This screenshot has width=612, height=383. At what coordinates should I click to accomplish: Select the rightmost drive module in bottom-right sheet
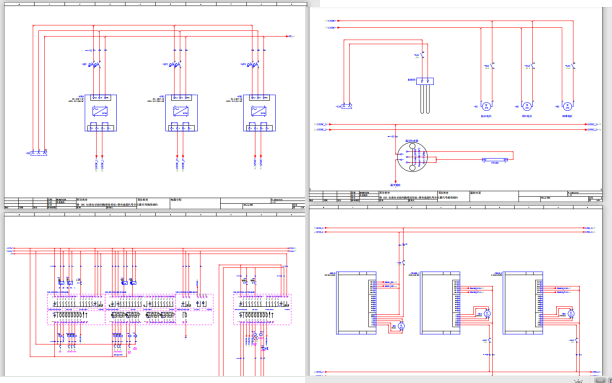(x=523, y=303)
